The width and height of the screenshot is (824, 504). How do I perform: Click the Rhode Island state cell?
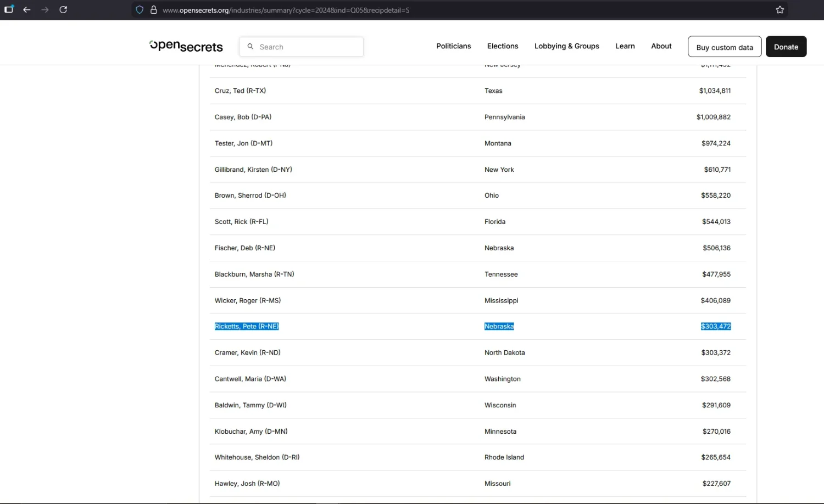coord(504,458)
